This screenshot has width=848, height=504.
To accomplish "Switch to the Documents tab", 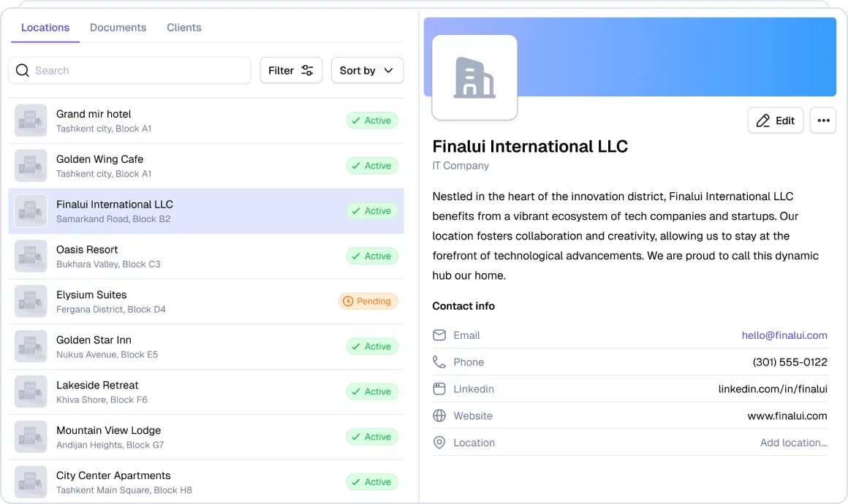I will click(x=118, y=28).
